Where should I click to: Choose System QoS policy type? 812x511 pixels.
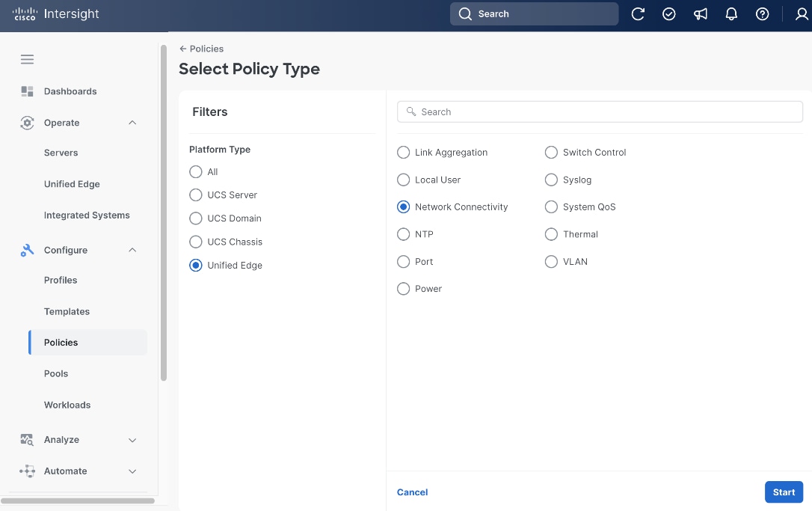pyautogui.click(x=552, y=206)
